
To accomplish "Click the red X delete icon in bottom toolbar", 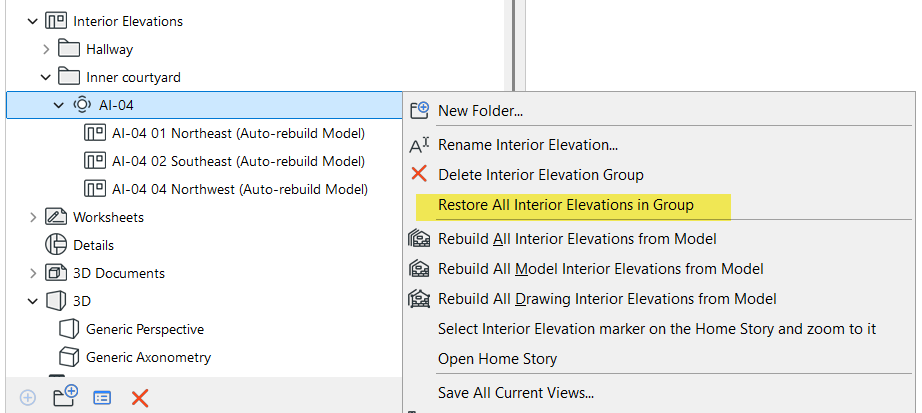I will (x=139, y=398).
